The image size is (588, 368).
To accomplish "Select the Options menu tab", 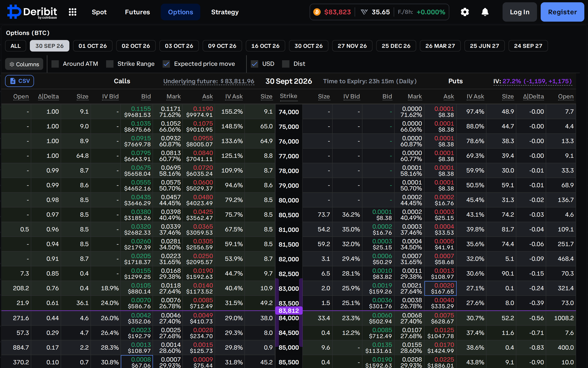I will 180,12.
